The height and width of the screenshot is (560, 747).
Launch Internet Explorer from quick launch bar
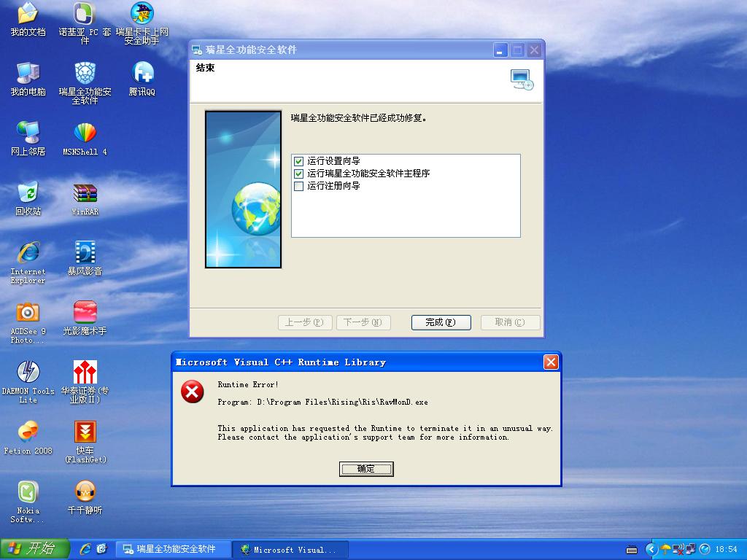[x=86, y=549]
